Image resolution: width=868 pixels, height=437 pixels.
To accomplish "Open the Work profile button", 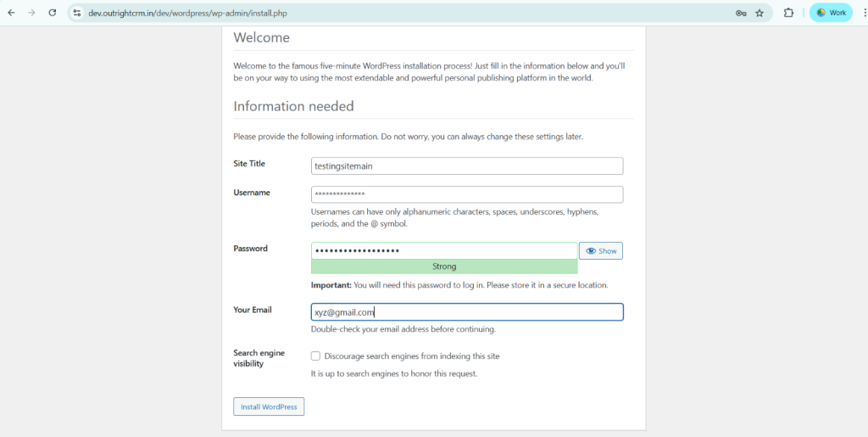I will 831,13.
